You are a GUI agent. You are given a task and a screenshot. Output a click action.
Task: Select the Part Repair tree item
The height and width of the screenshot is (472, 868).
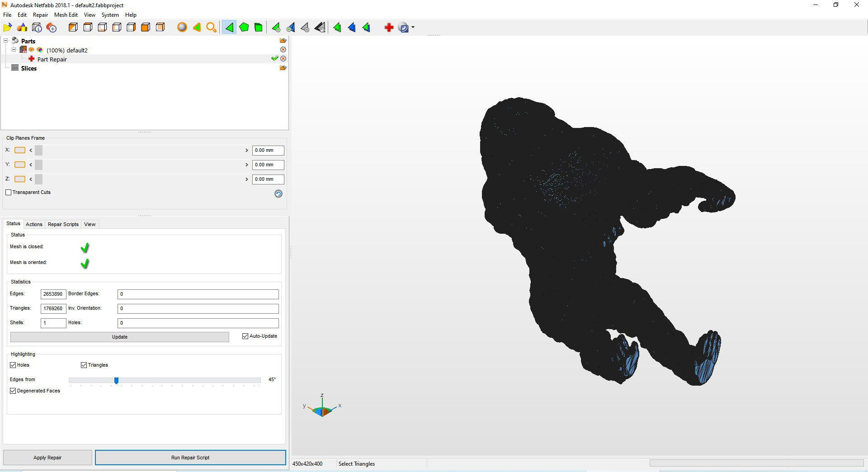(x=52, y=59)
